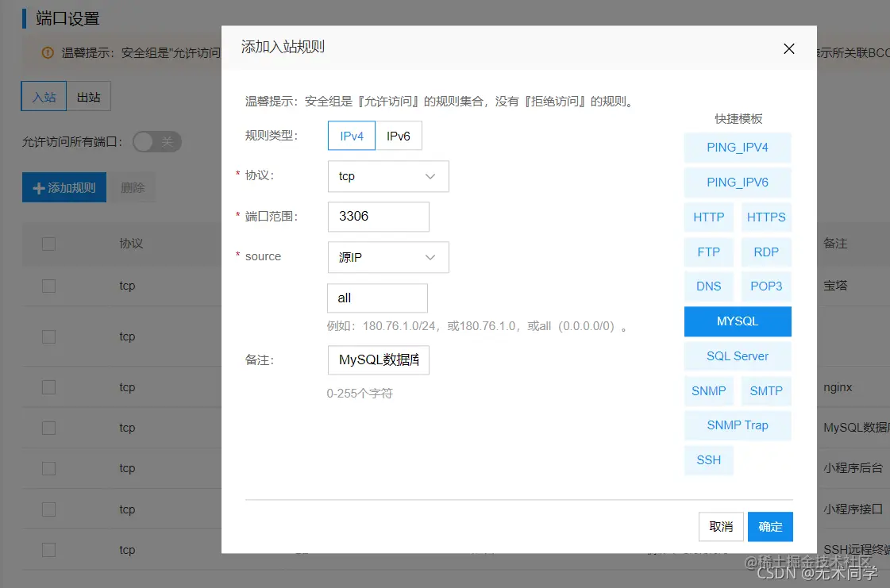Apply the SSH quick template

click(x=707, y=460)
